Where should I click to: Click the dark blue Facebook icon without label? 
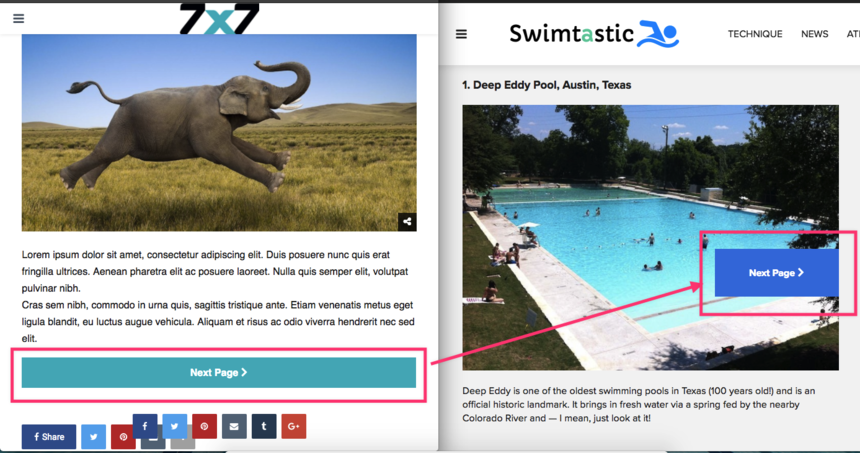pos(145,426)
